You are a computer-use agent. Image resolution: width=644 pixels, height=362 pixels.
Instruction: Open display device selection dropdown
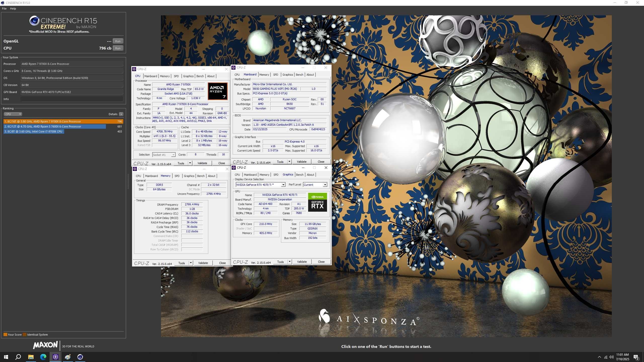click(x=260, y=185)
